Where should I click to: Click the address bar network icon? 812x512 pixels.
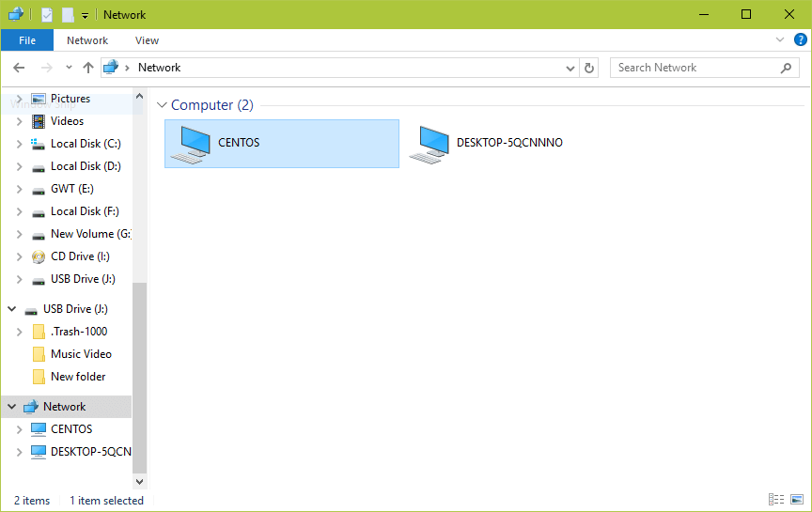coord(111,68)
